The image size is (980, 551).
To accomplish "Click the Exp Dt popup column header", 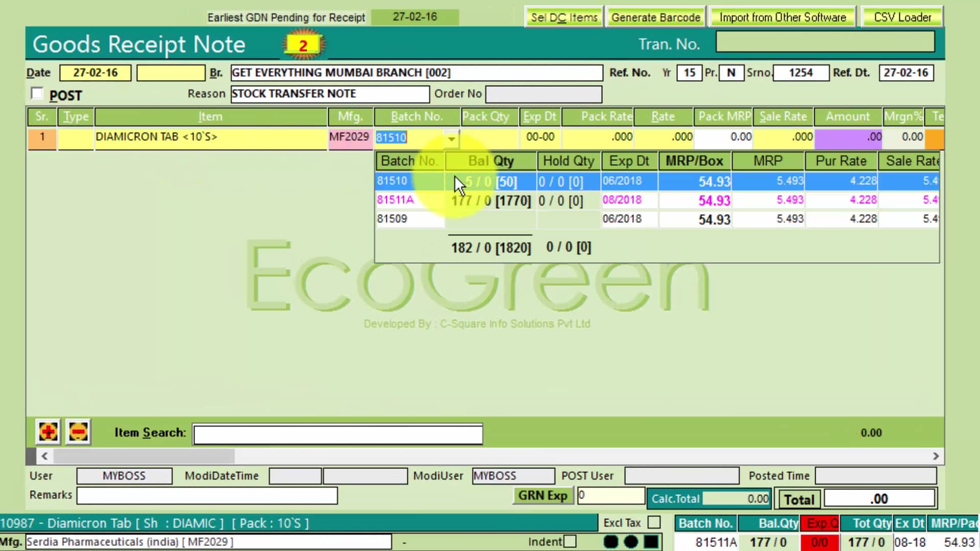I will click(629, 161).
